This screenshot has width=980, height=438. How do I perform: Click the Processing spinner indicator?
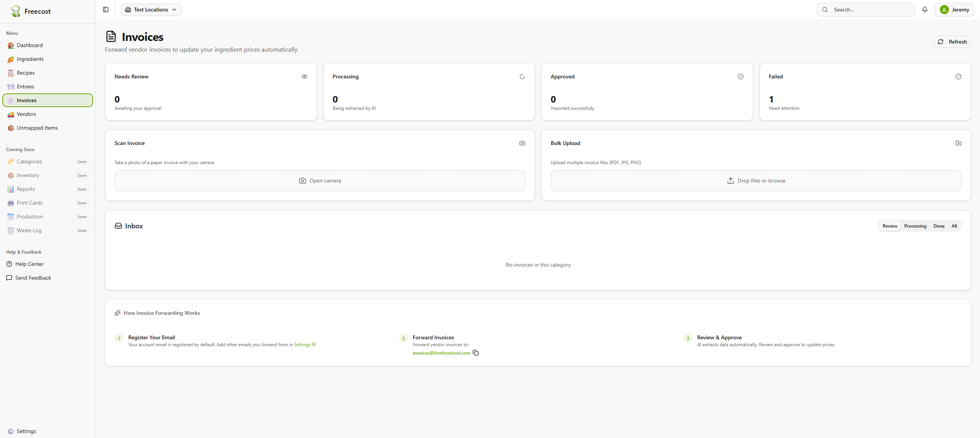[x=522, y=77]
